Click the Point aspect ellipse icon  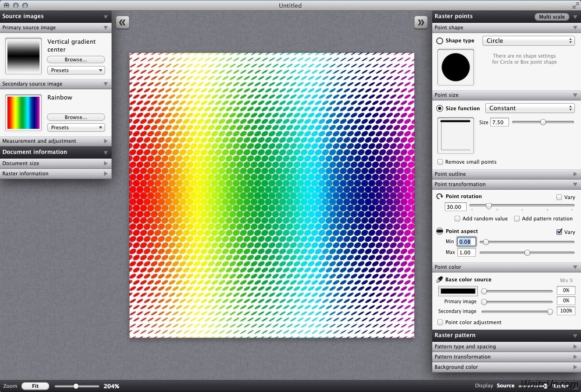pyautogui.click(x=440, y=231)
